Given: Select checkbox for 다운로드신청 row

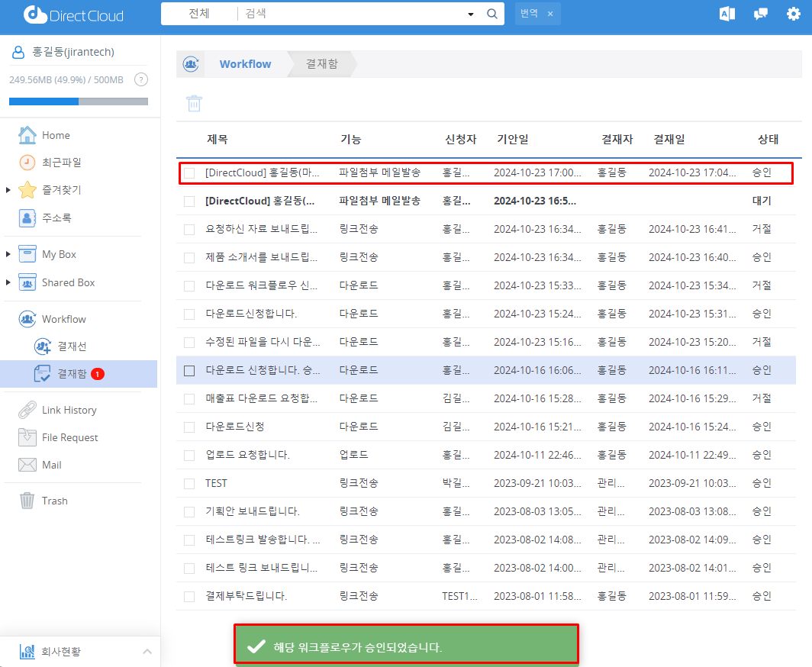Looking at the screenshot, I should pyautogui.click(x=189, y=427).
